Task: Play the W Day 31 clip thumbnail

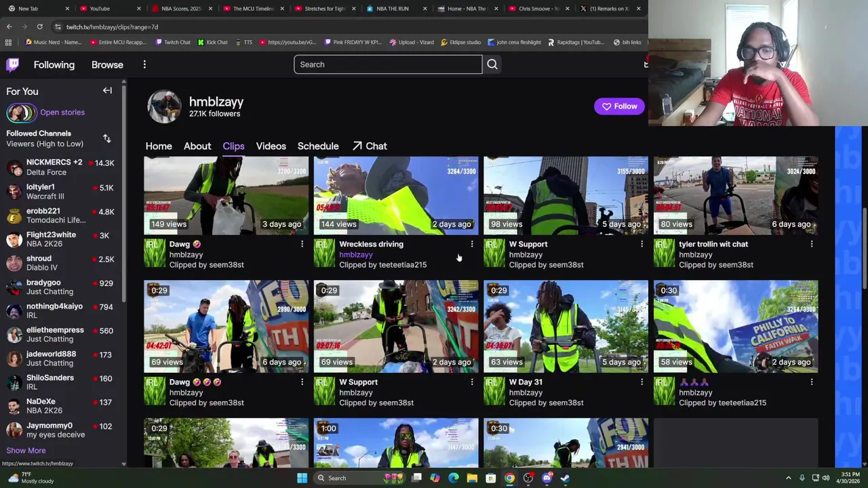Action: pos(566,327)
